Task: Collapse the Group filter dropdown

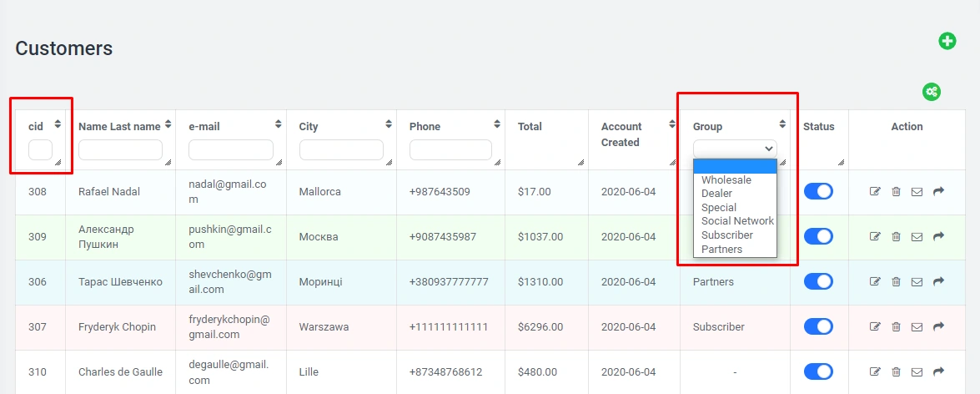Action: tap(735, 149)
